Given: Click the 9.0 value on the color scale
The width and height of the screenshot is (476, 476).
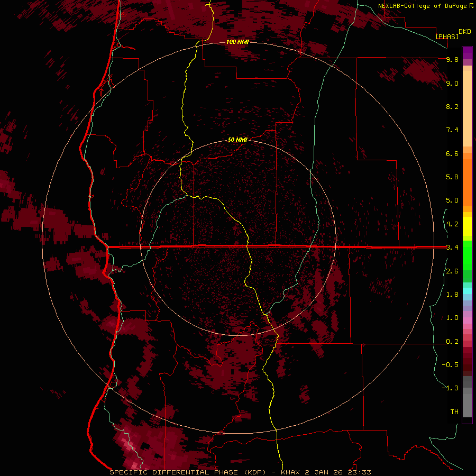Looking at the screenshot, I should [452, 83].
